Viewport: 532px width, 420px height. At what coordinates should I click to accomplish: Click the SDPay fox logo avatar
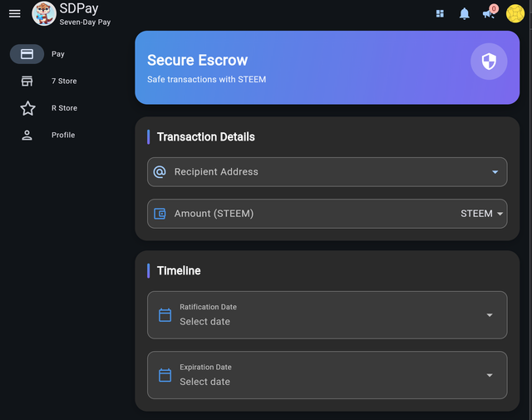[44, 13]
